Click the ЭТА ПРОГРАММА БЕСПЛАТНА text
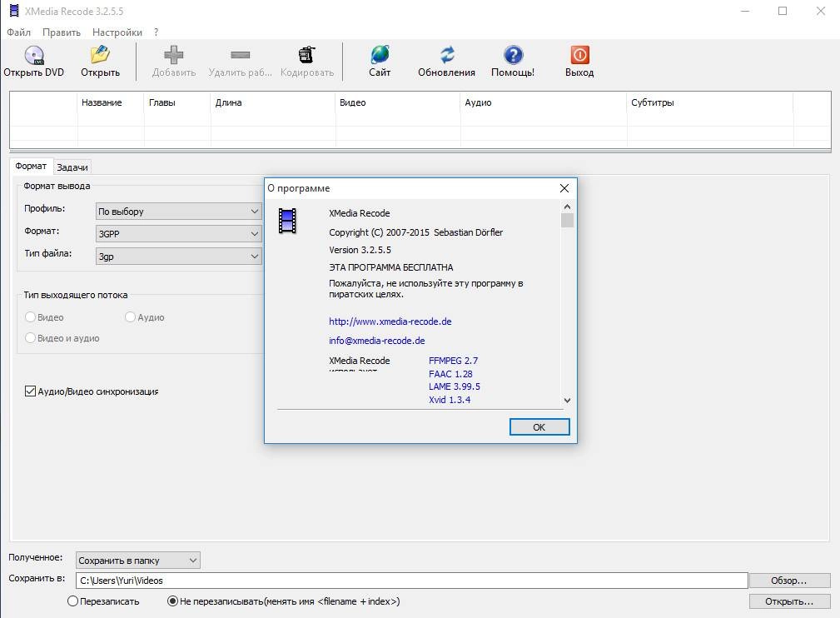This screenshot has width=840, height=618. (391, 267)
